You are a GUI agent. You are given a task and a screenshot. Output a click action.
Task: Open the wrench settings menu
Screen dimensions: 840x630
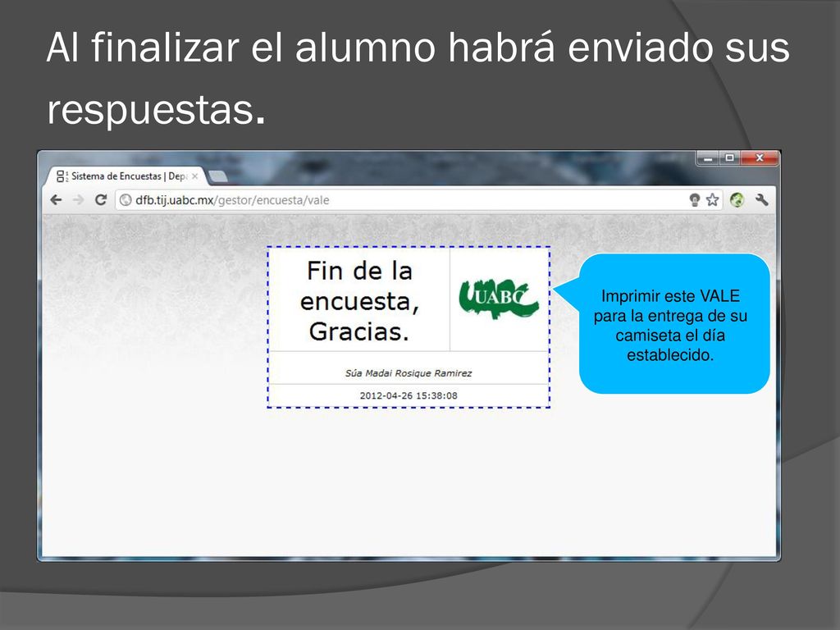coord(761,200)
